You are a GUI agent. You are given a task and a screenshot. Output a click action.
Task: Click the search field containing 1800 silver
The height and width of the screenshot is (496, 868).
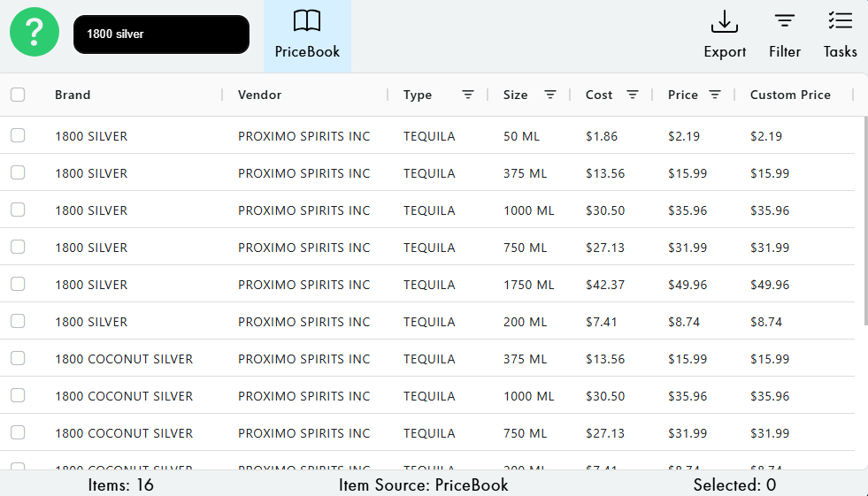click(161, 34)
